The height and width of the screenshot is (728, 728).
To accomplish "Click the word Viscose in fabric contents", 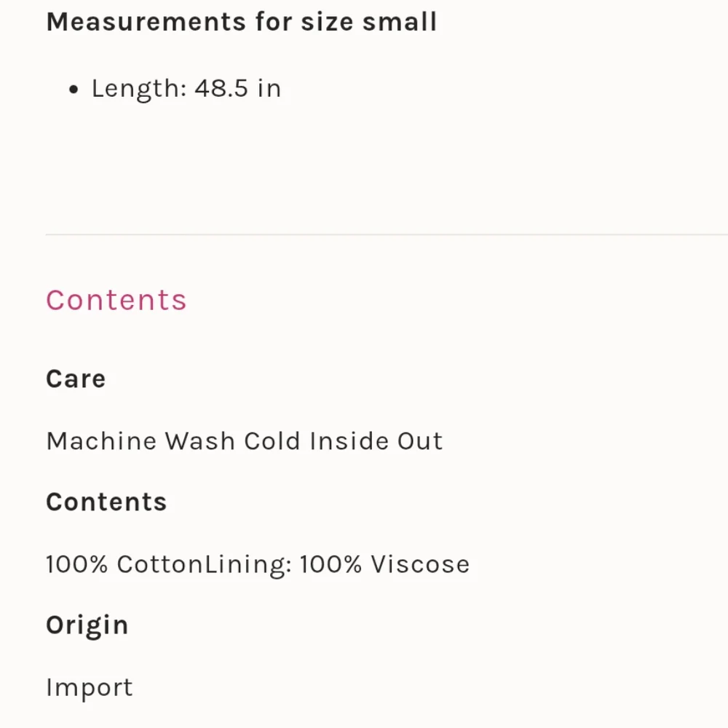I will coord(419,564).
